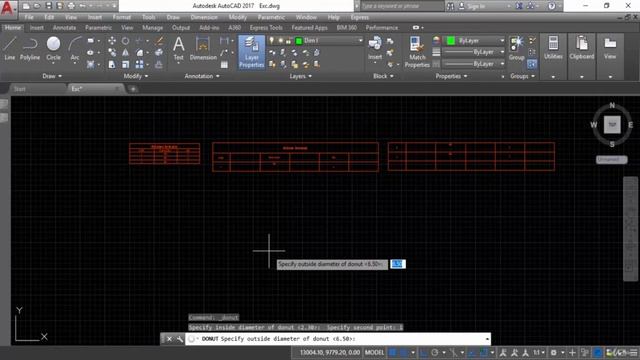Viewport: 640px width, 360px height.
Task: Open Layer Properties manager
Action: pyautogui.click(x=251, y=52)
